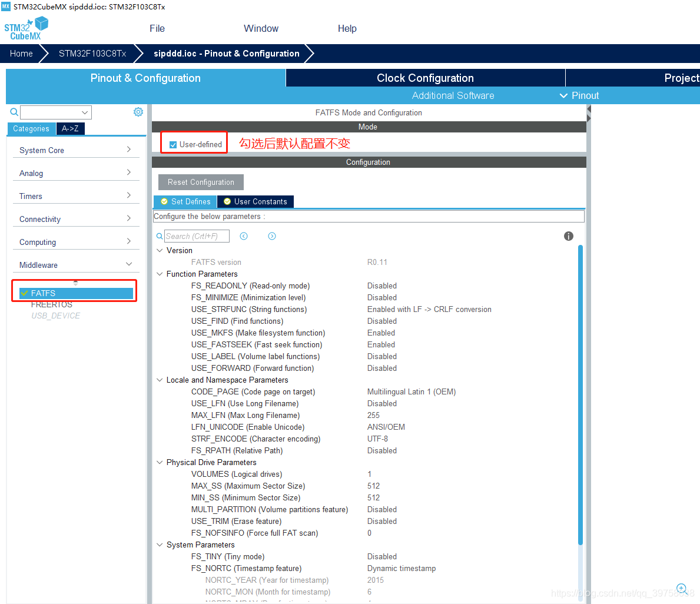The height and width of the screenshot is (604, 700).
Task: Select the User Constants tab
Action: click(x=256, y=202)
